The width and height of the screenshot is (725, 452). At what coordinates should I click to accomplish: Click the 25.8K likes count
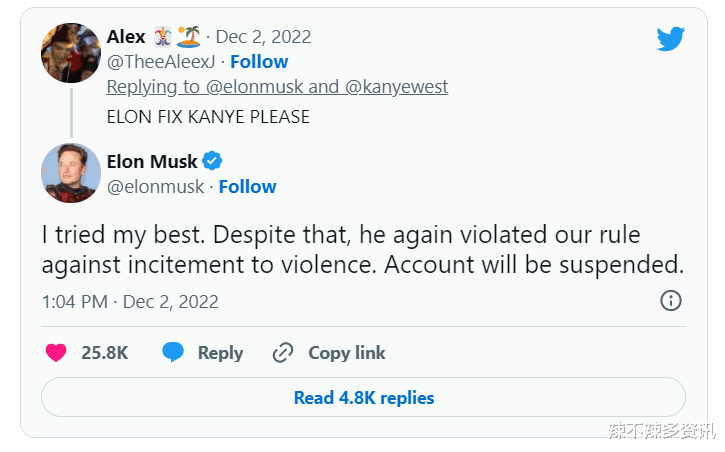pyautogui.click(x=104, y=352)
